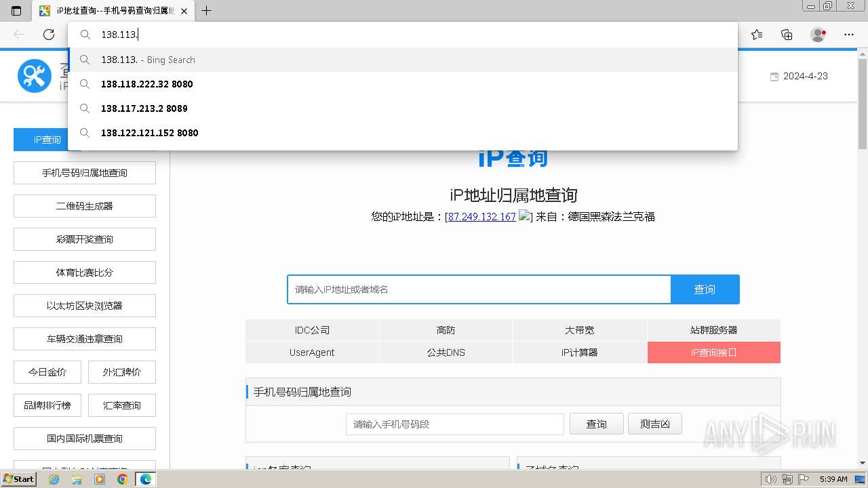Open the red iP查询接口 cell
Image resolution: width=868 pixels, height=488 pixels.
click(713, 352)
